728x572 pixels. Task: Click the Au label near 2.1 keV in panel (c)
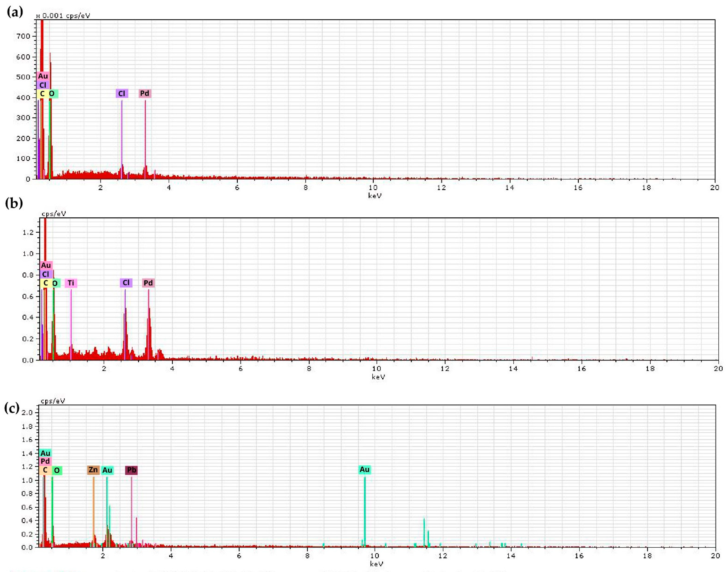tap(107, 470)
